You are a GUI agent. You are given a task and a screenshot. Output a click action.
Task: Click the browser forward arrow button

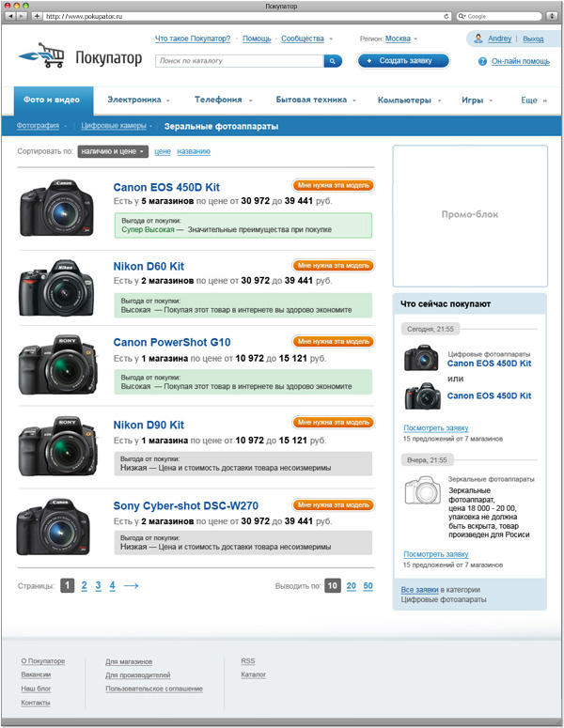22,16
